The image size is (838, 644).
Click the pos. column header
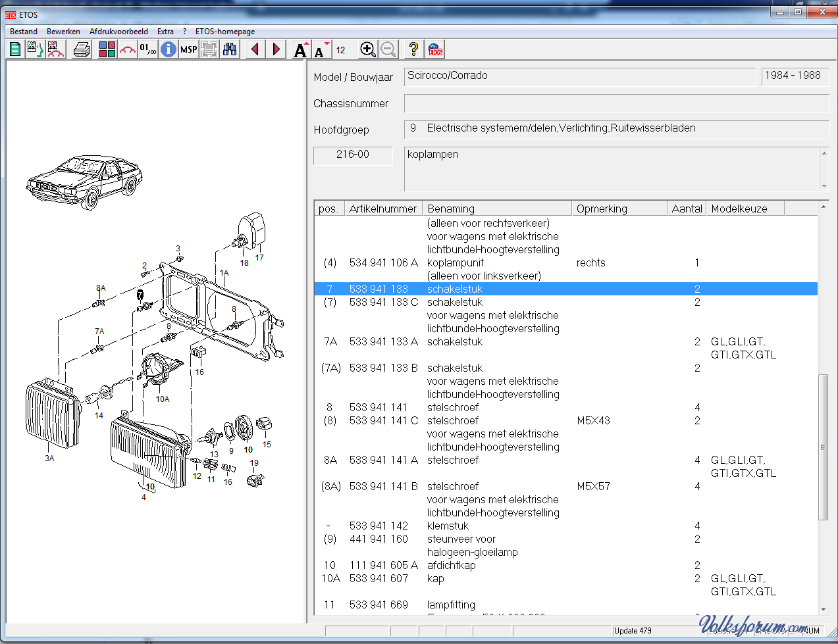329,209
